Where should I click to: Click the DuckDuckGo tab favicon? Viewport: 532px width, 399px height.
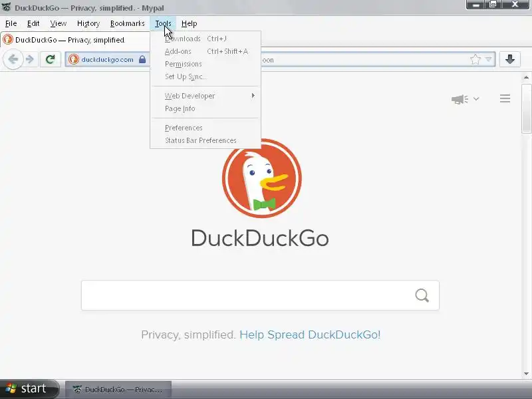pyautogui.click(x=8, y=40)
